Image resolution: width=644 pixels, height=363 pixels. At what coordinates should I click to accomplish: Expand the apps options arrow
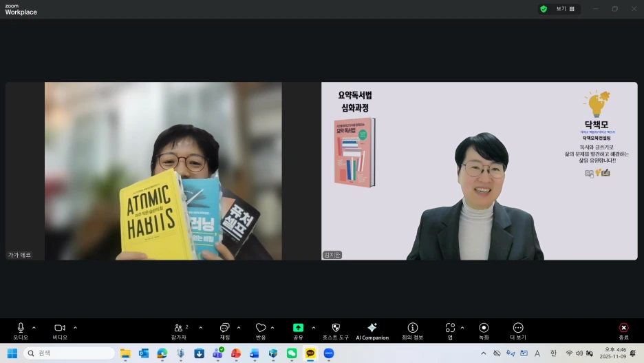pyautogui.click(x=462, y=328)
